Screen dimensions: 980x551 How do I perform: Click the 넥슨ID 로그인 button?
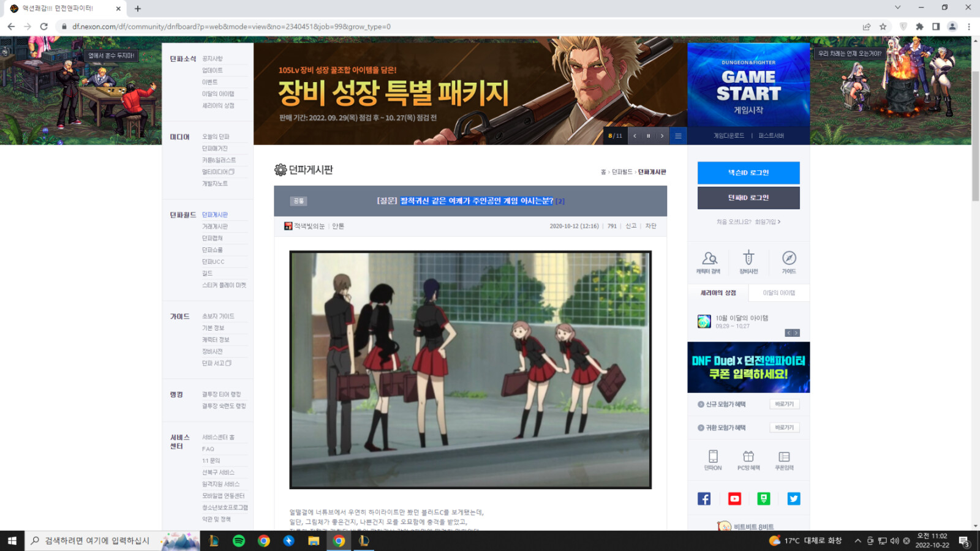click(748, 173)
